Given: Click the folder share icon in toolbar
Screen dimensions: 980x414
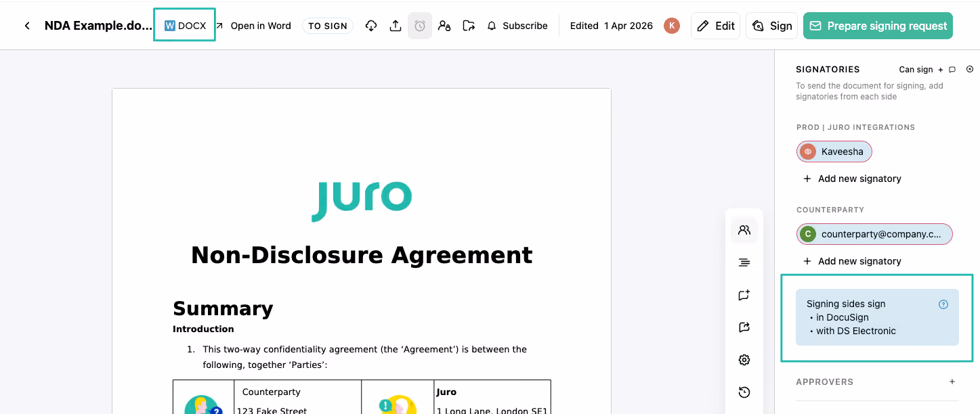Looking at the screenshot, I should coord(469,26).
